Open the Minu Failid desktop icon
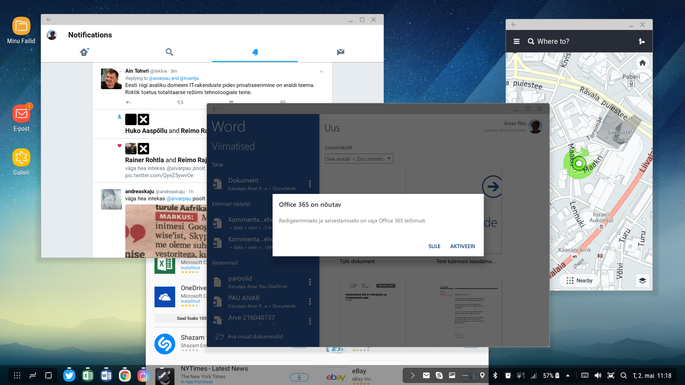Image resolution: width=685 pixels, height=385 pixels. pyautogui.click(x=21, y=30)
